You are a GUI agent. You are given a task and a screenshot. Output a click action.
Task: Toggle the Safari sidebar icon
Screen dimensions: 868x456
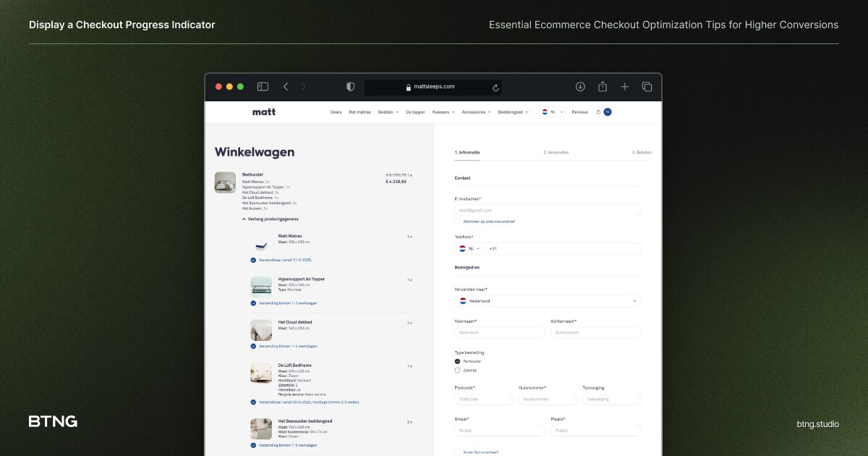pyautogui.click(x=263, y=87)
